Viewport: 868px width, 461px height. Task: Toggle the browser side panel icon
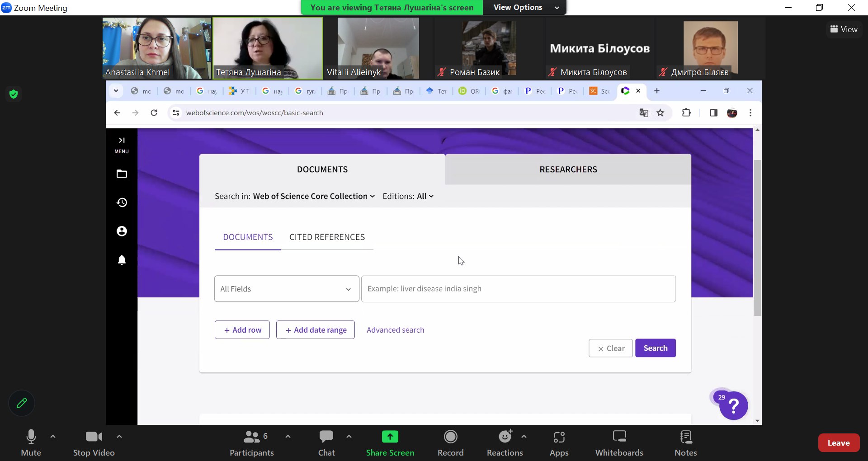[713, 113]
